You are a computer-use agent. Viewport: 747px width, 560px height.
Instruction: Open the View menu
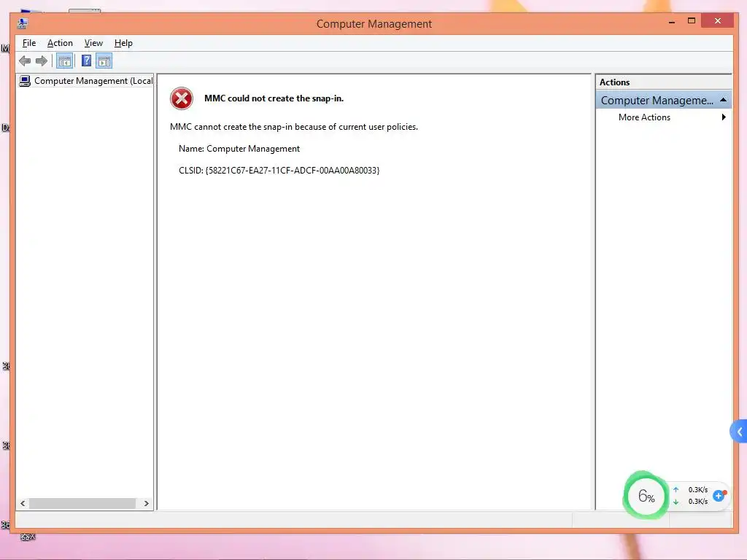point(93,43)
